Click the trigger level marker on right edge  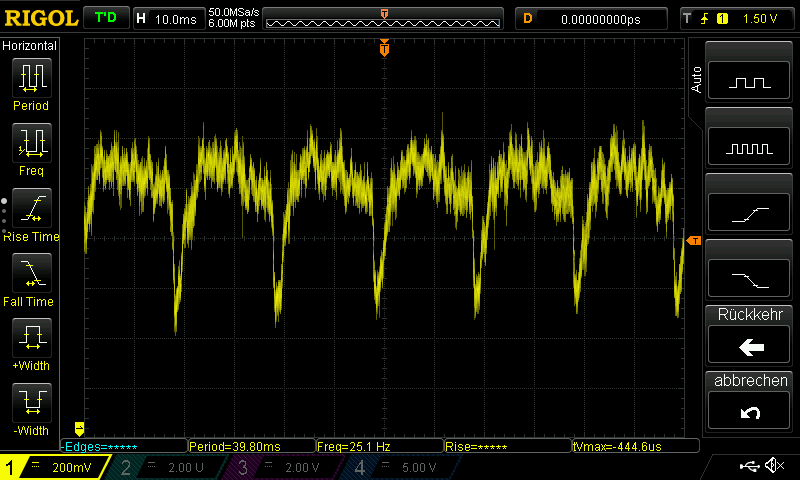(693, 240)
